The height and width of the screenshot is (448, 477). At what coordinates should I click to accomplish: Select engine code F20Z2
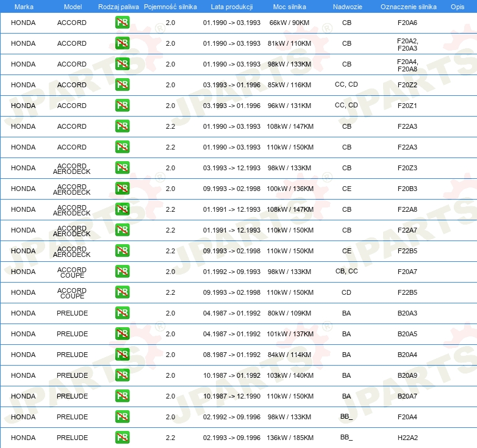tap(407, 85)
